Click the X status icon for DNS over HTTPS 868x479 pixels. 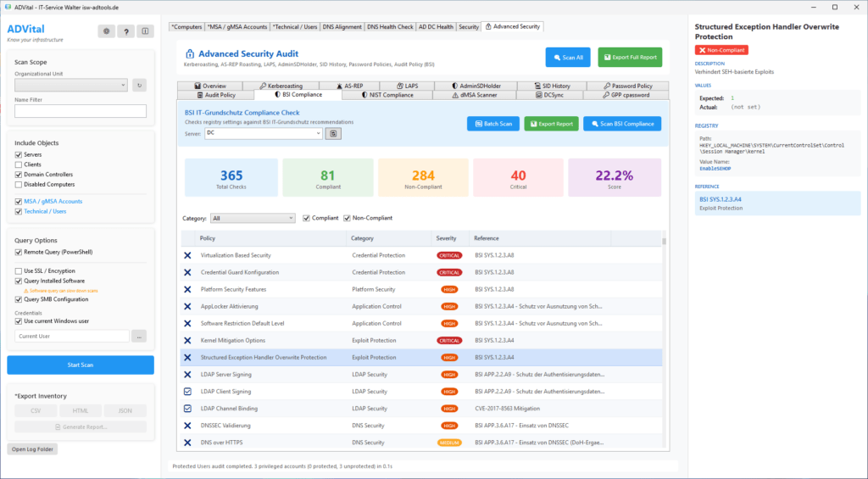(x=187, y=443)
